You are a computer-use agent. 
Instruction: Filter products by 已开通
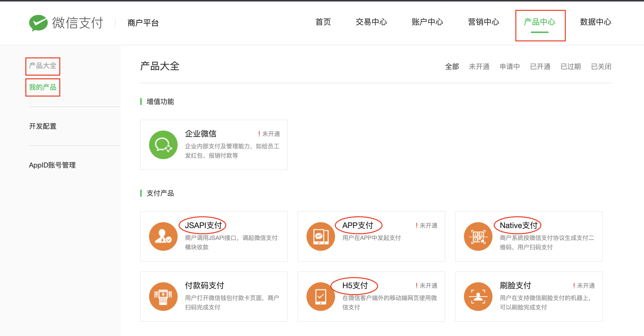pyautogui.click(x=540, y=67)
